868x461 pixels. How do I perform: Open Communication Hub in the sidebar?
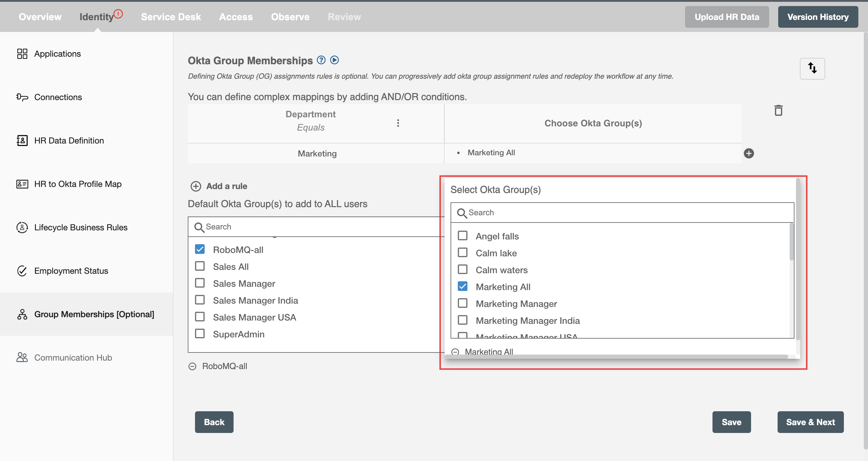(x=86, y=358)
